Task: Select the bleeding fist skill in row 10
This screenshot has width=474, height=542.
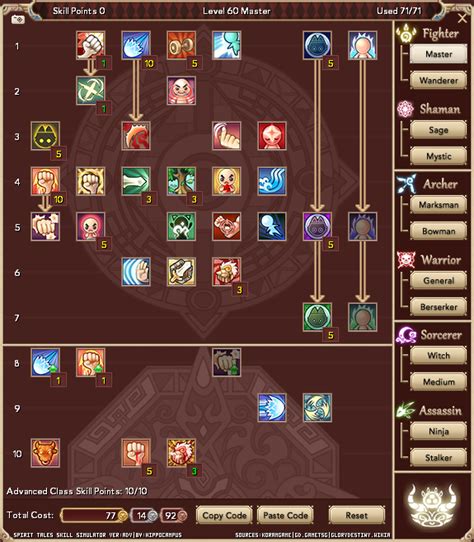Action: pos(136,453)
